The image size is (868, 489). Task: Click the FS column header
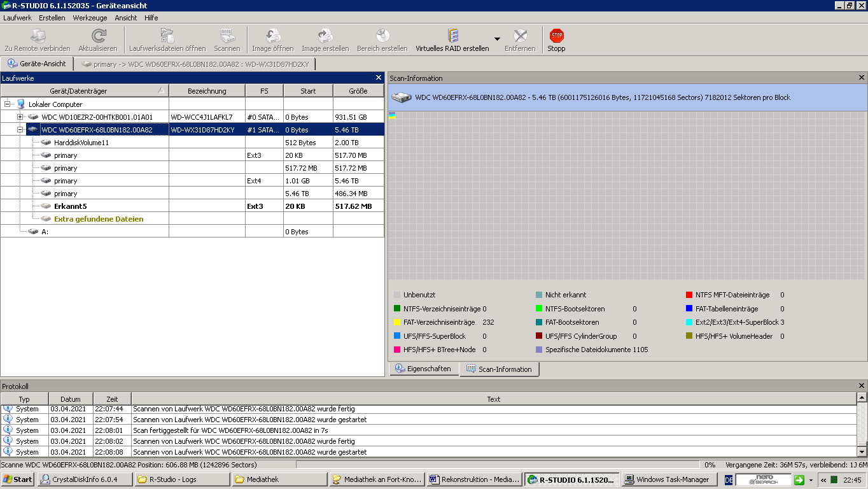(264, 91)
